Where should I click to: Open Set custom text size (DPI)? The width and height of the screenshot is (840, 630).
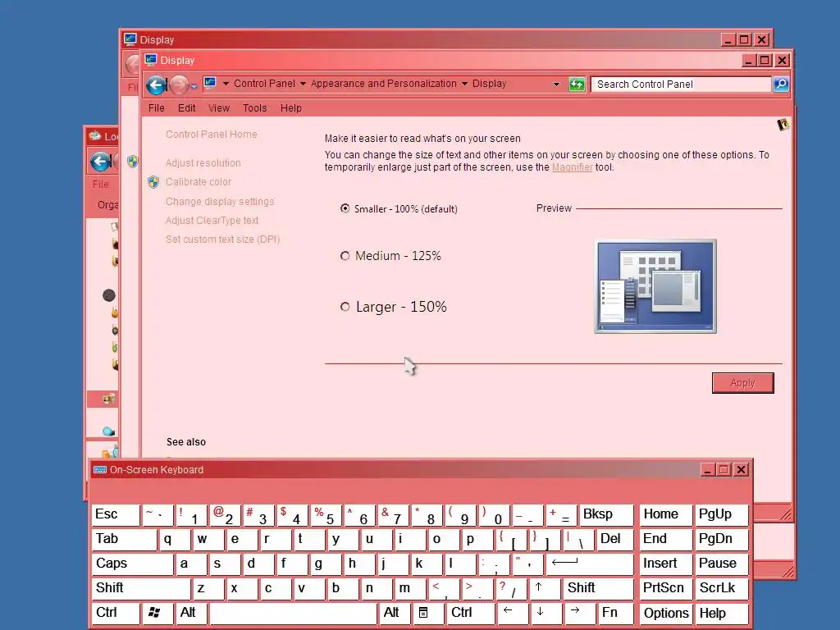222,240
